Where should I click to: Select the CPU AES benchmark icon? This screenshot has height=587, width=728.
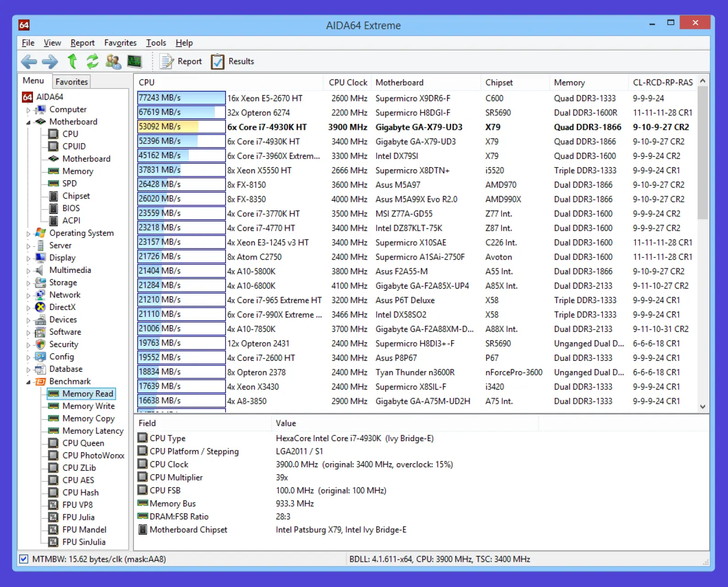(x=54, y=480)
